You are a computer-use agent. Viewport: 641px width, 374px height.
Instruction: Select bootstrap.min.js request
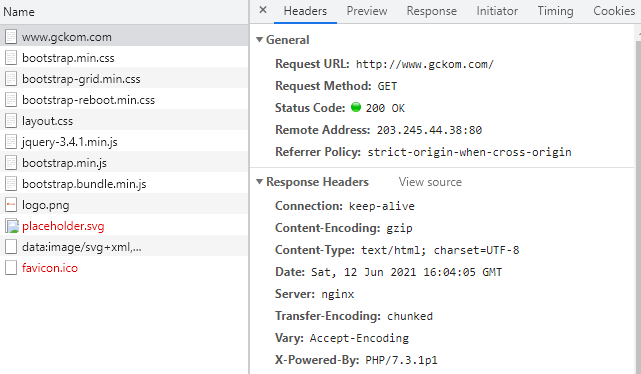pyautogui.click(x=124, y=163)
